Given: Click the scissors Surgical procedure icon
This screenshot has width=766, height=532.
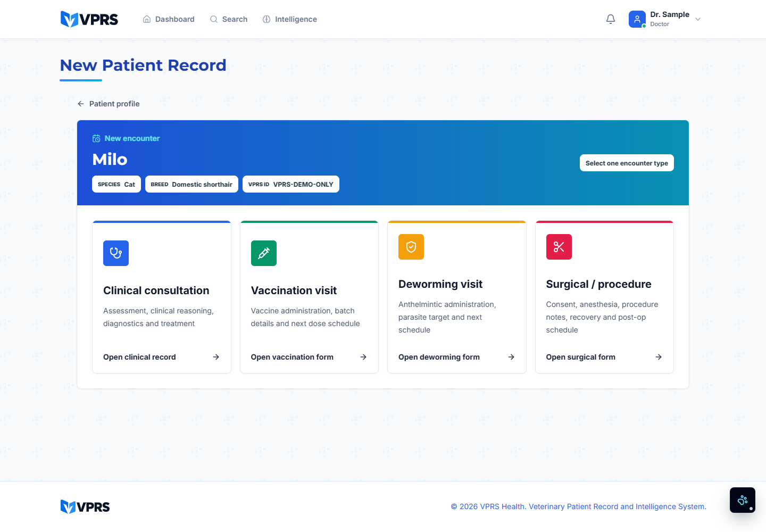Looking at the screenshot, I should point(559,247).
